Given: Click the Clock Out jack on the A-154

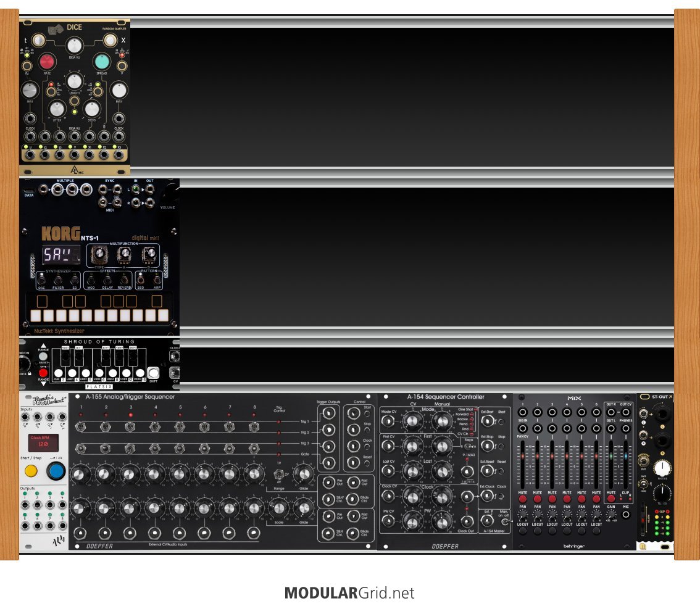Looking at the screenshot, I should [x=467, y=521].
